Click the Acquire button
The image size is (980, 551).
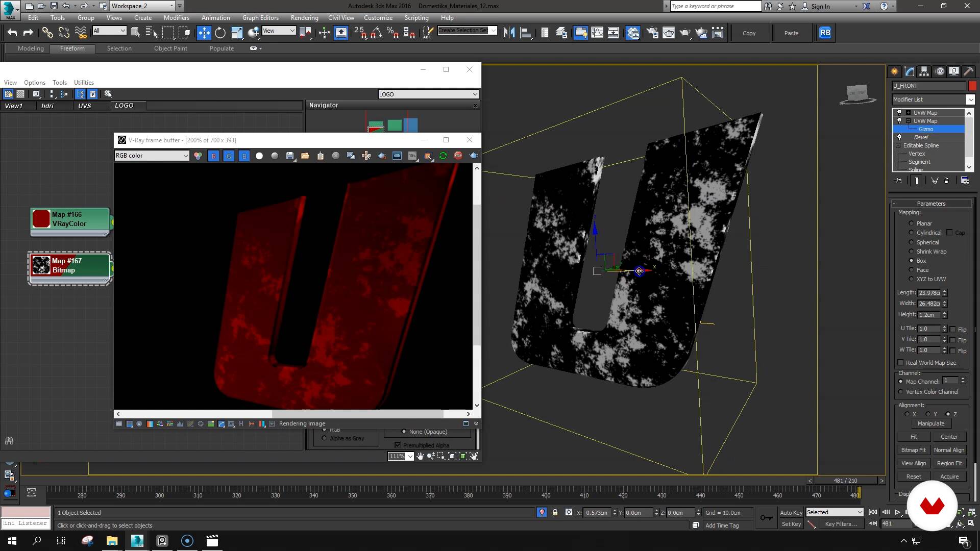pyautogui.click(x=949, y=477)
